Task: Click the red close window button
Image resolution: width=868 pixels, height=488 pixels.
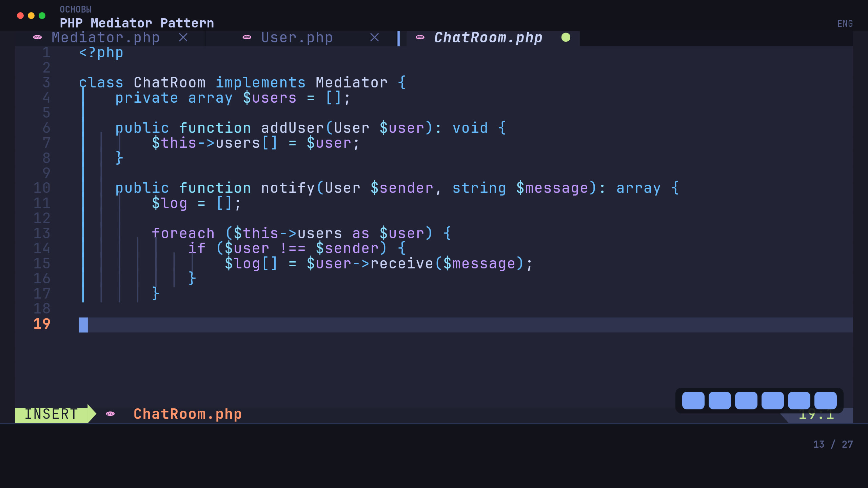Action: (20, 16)
